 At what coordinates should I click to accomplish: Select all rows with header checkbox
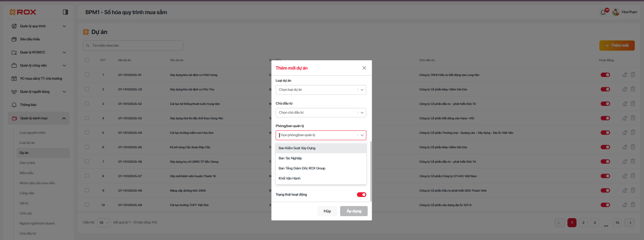(87, 60)
